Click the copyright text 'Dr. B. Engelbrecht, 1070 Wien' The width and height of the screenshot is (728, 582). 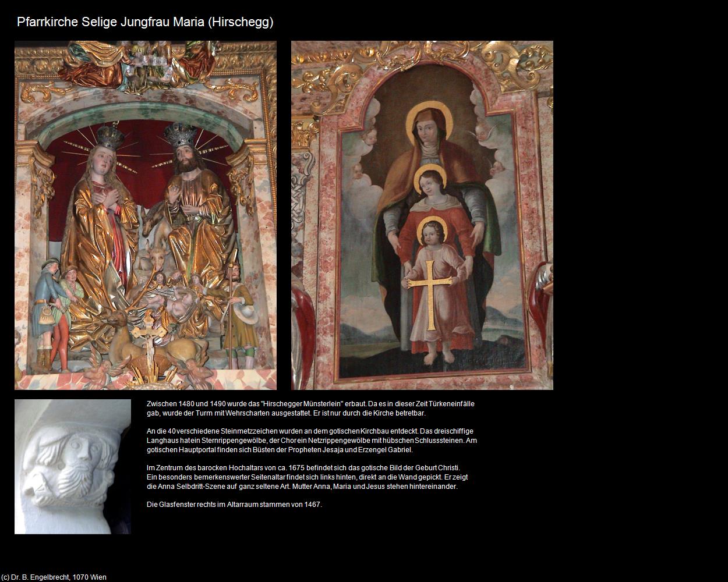click(x=59, y=577)
